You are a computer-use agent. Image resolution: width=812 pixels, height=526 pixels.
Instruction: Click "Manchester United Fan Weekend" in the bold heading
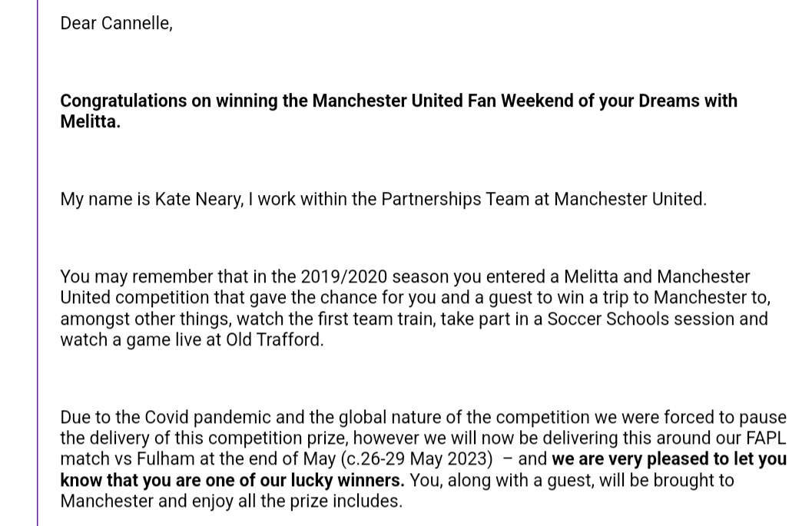coord(404,101)
